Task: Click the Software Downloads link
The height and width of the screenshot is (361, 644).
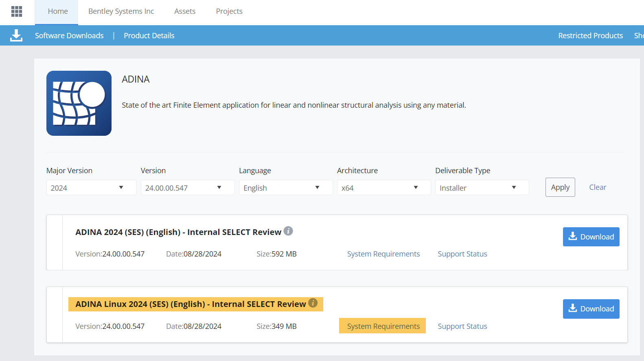Action: click(69, 36)
